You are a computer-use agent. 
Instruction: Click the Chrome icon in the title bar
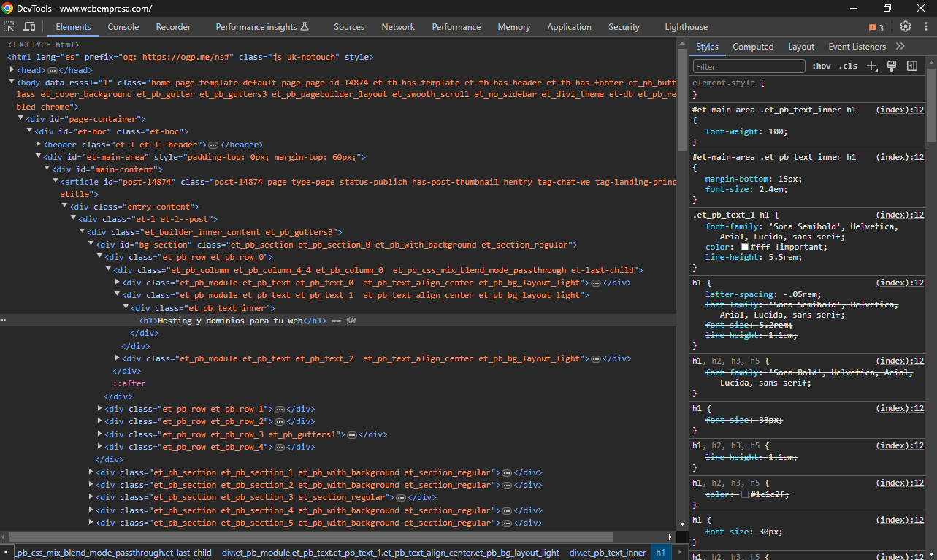7,8
